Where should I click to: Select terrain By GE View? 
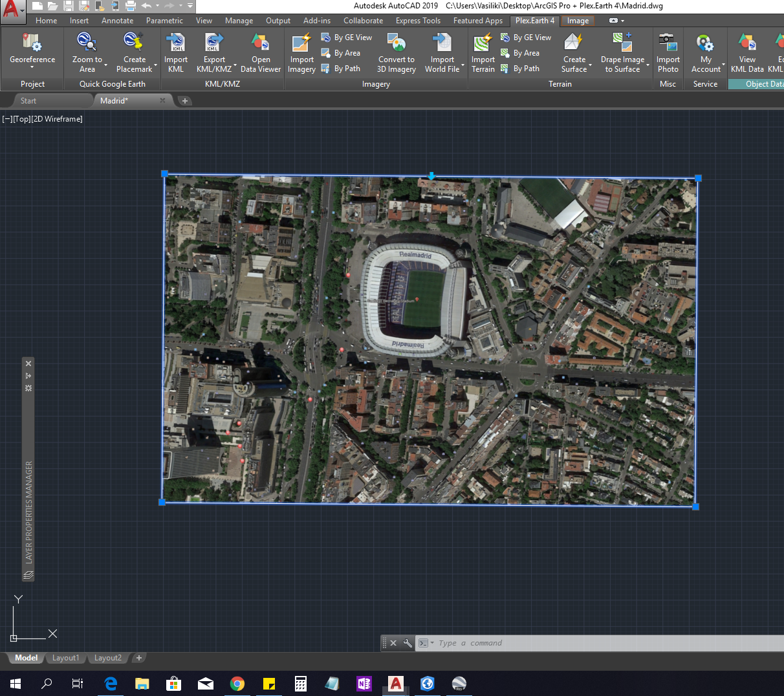pyautogui.click(x=526, y=38)
